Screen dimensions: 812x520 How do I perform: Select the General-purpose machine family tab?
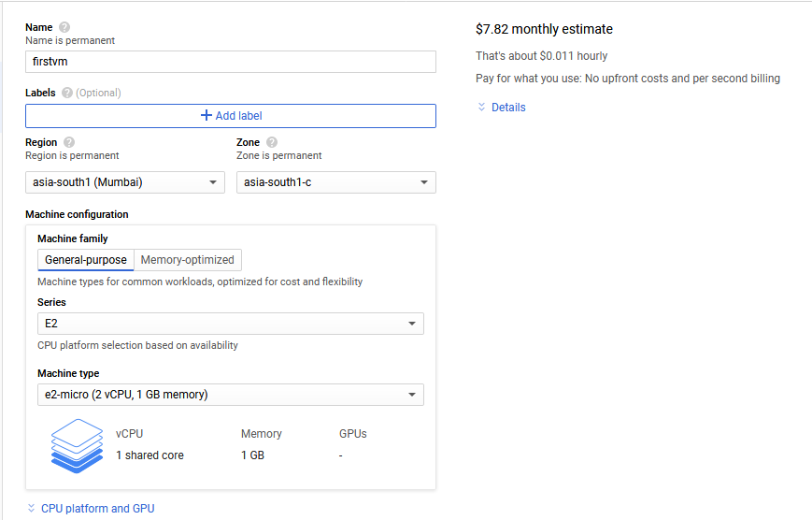pos(86,260)
